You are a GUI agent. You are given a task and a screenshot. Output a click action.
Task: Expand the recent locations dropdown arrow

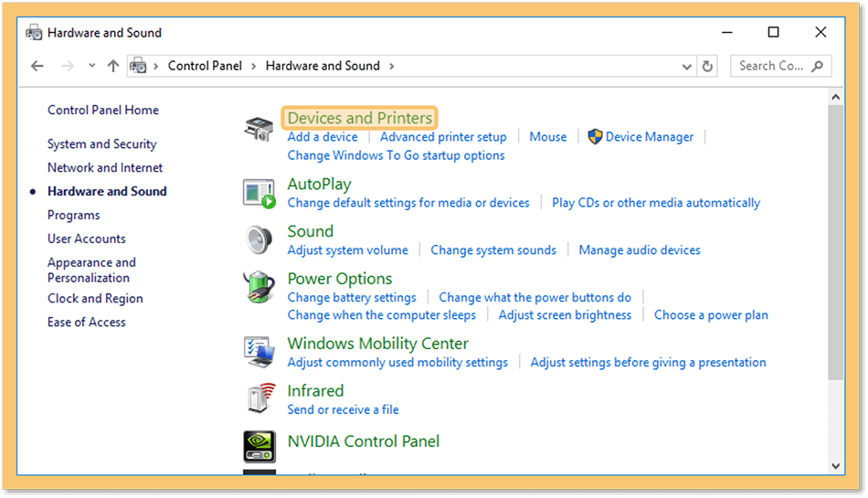tap(92, 66)
